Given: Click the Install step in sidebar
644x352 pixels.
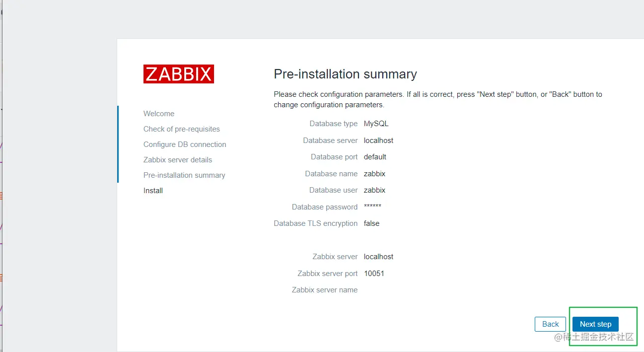Looking at the screenshot, I should tap(153, 191).
